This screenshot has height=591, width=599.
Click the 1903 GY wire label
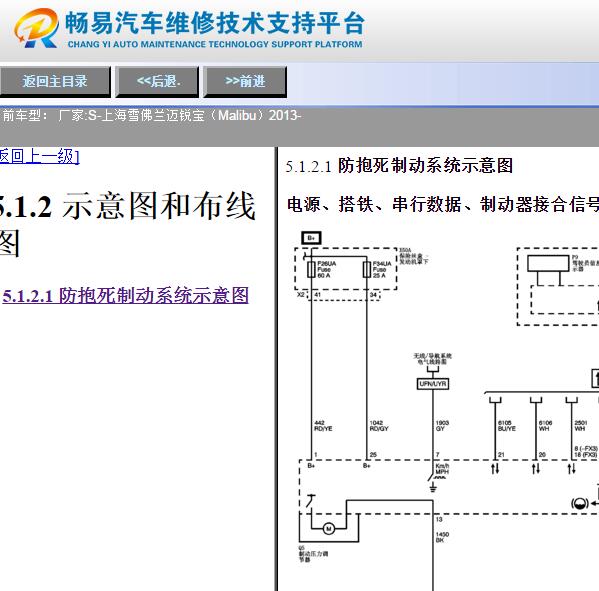pos(442,426)
